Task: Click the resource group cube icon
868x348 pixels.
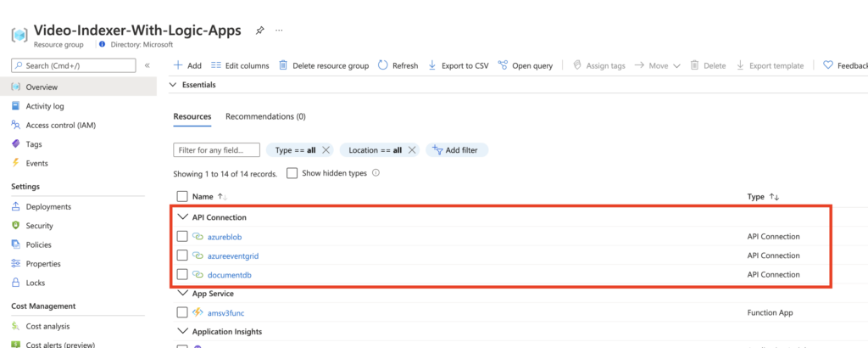Action: [20, 35]
